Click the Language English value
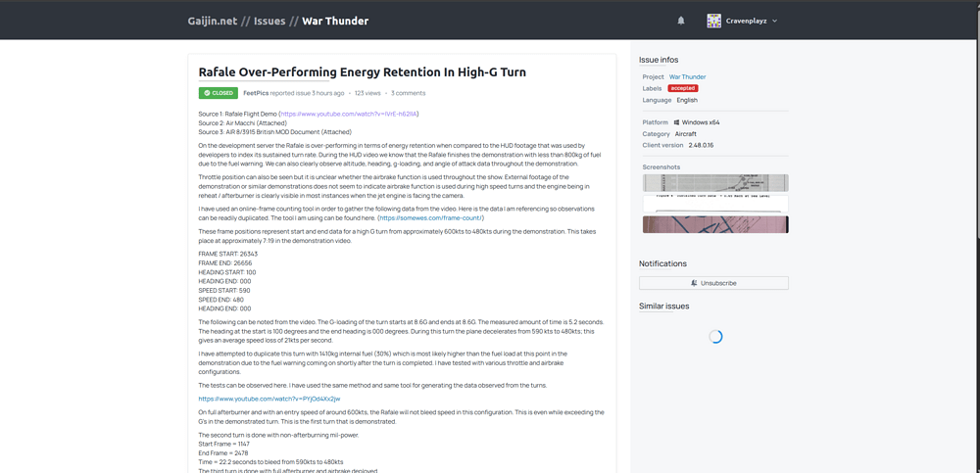This screenshot has width=980, height=473. [688, 100]
